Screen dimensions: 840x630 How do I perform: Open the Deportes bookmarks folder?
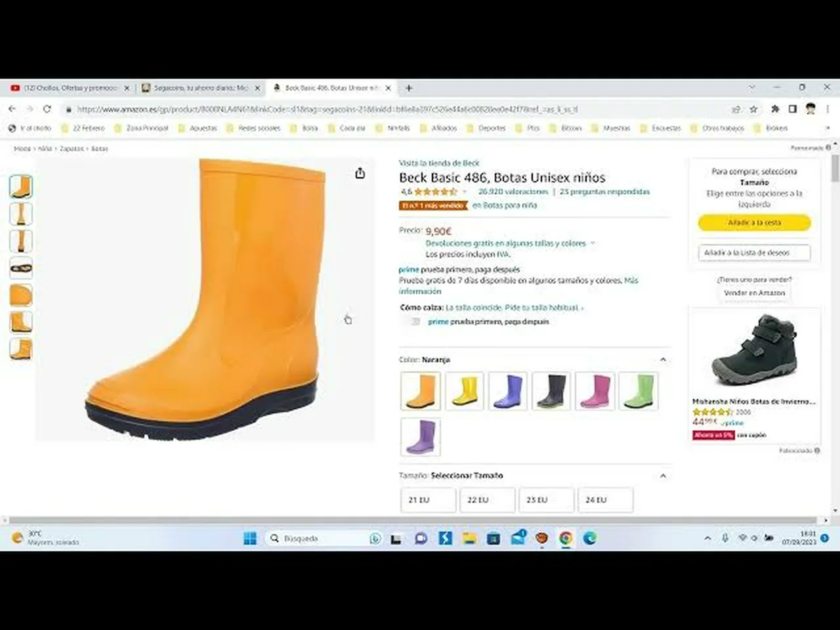486,128
